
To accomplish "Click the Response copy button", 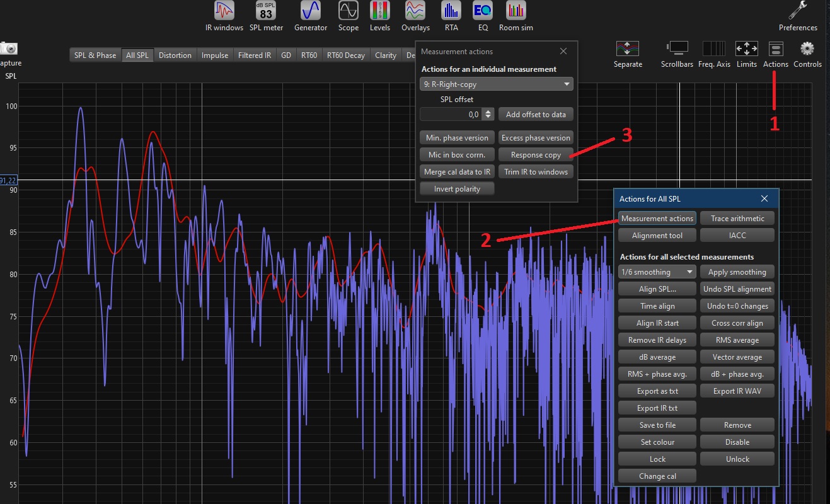I will point(536,155).
